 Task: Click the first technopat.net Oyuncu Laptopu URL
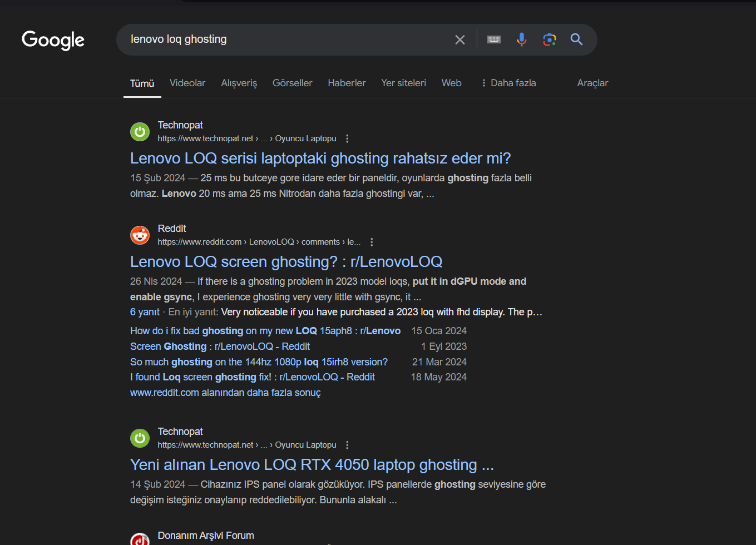click(247, 138)
